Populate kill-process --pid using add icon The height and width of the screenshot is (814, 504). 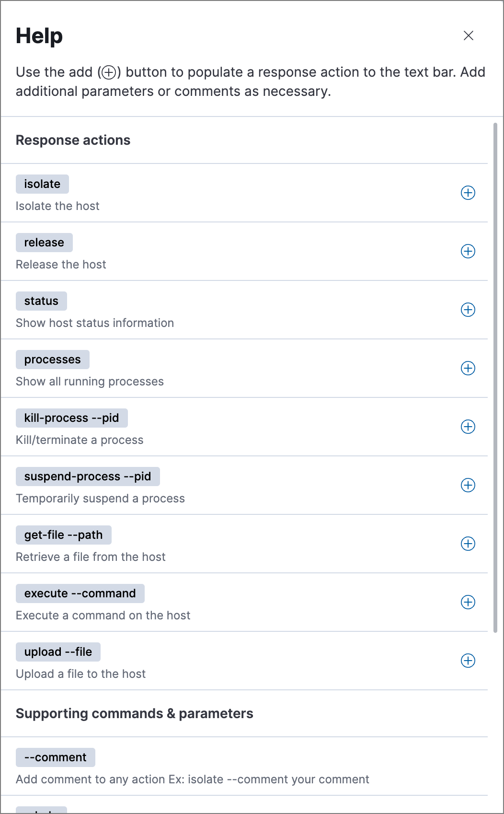pyautogui.click(x=468, y=427)
